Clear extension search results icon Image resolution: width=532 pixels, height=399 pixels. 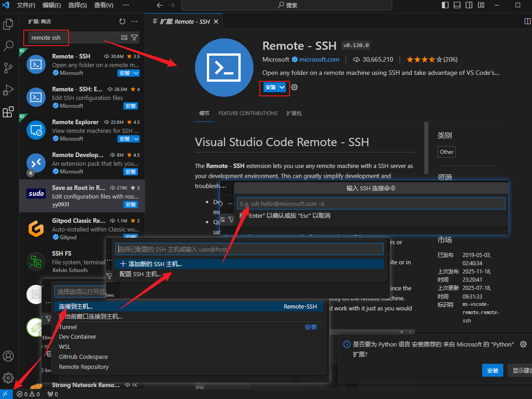tap(124, 37)
